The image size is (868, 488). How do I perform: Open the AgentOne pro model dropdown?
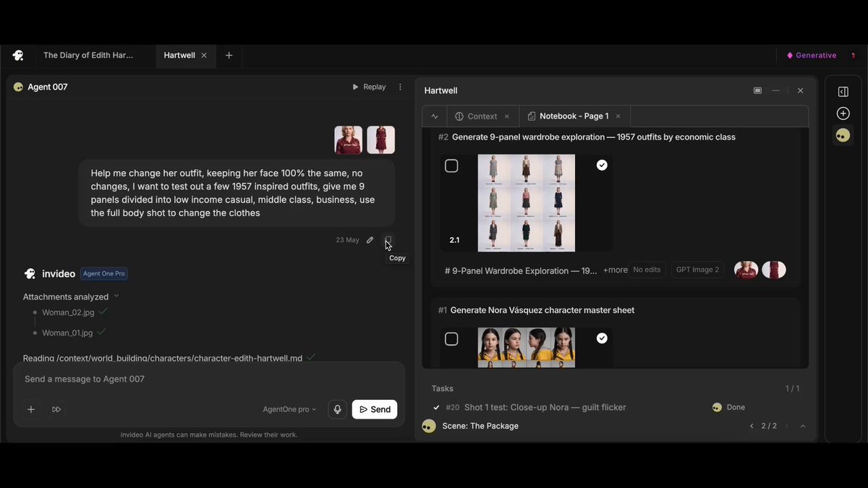click(x=289, y=409)
